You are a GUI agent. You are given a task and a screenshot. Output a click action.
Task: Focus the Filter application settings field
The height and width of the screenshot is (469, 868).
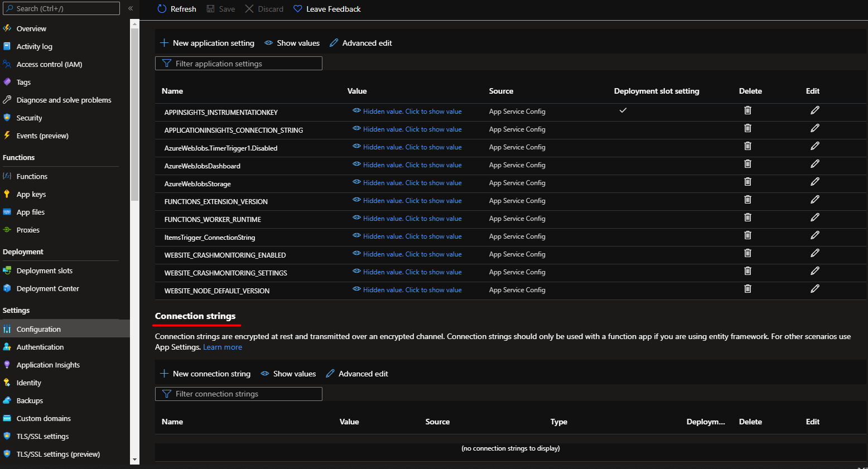pyautogui.click(x=239, y=64)
